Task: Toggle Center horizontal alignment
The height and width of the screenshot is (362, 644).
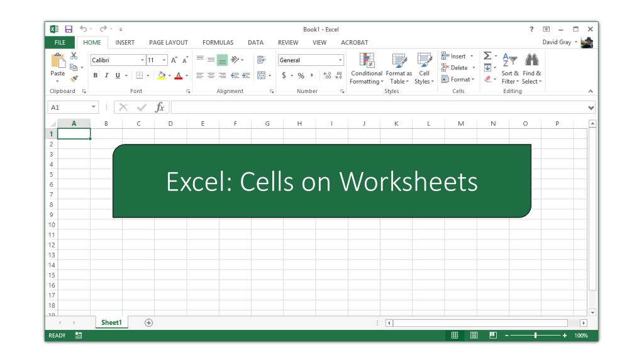Action: click(211, 75)
